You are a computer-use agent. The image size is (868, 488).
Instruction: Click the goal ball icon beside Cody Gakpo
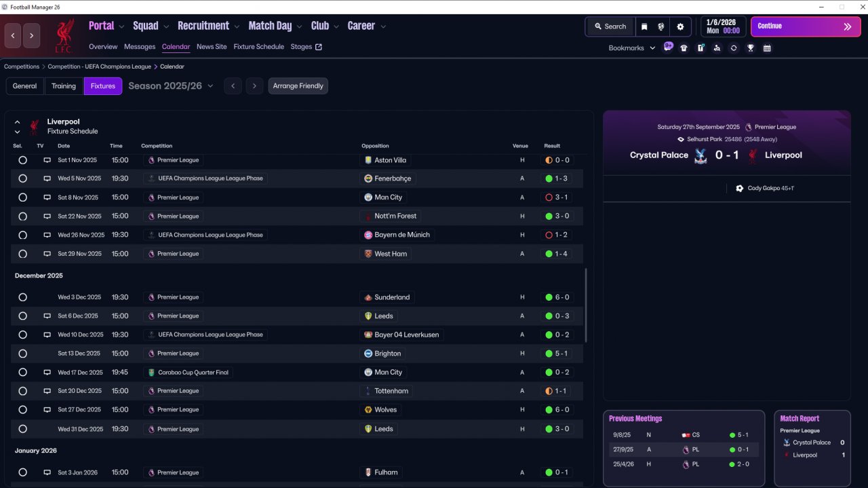pyautogui.click(x=739, y=188)
